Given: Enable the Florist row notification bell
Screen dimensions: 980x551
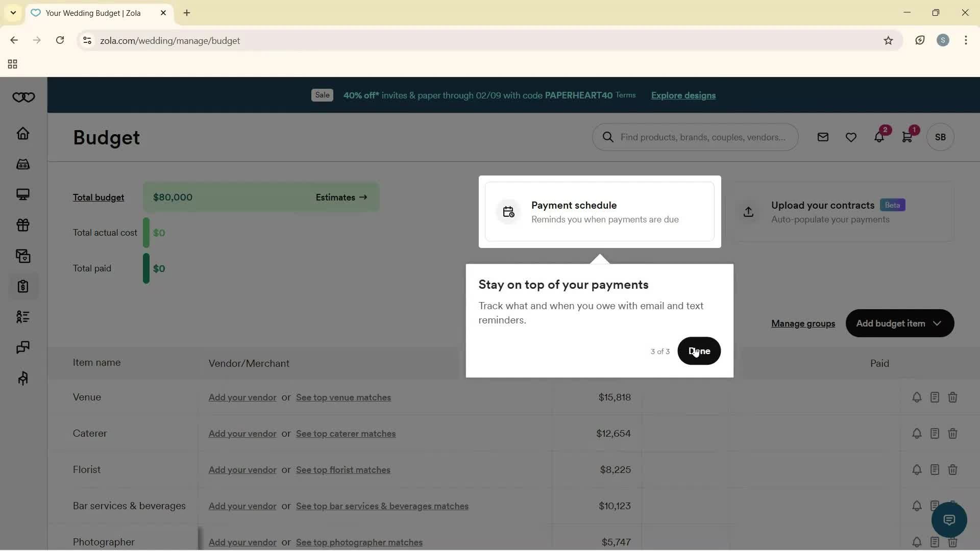Looking at the screenshot, I should coord(917,469).
